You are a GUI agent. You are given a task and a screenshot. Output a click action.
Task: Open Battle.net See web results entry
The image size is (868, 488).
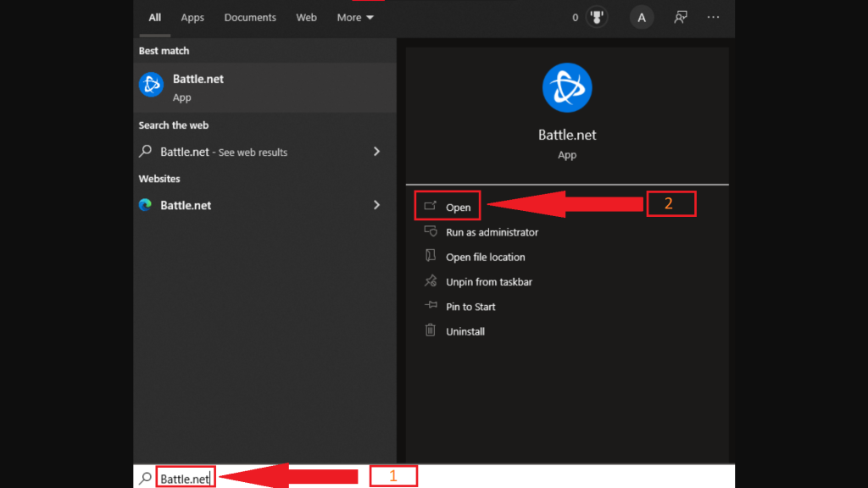coord(264,152)
